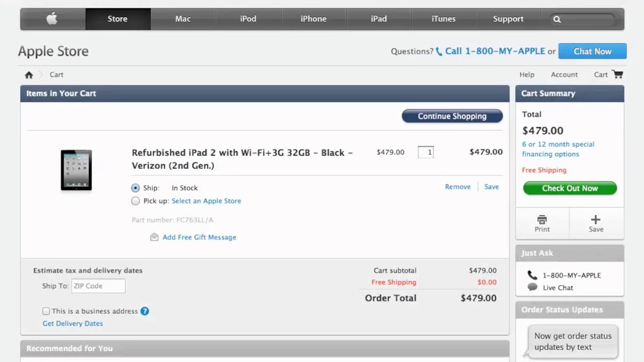Image resolution: width=644 pixels, height=362 pixels.
Task: Check the business address checkbox
Action: tap(46, 311)
